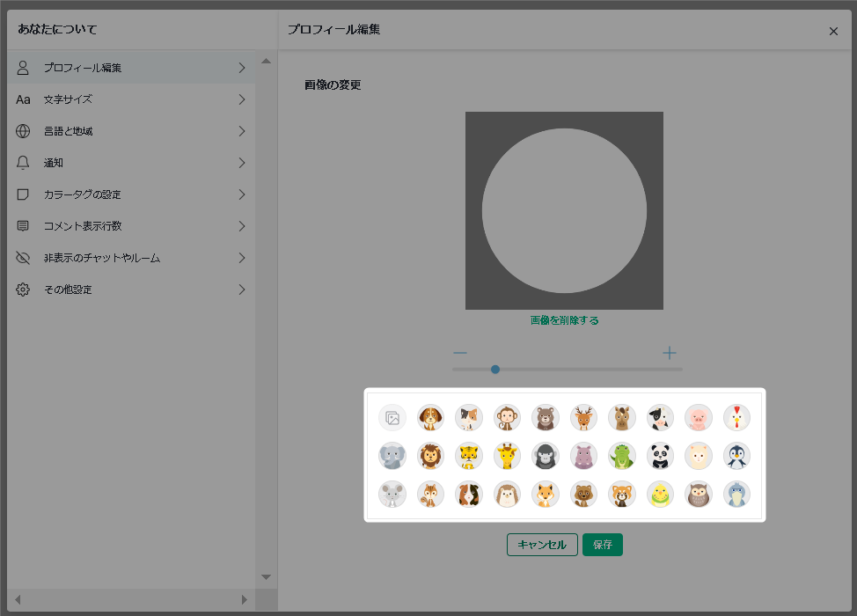Screen dimensions: 857x616
Task: Click the horizontal scrollbar left arrow
Action: point(18,599)
